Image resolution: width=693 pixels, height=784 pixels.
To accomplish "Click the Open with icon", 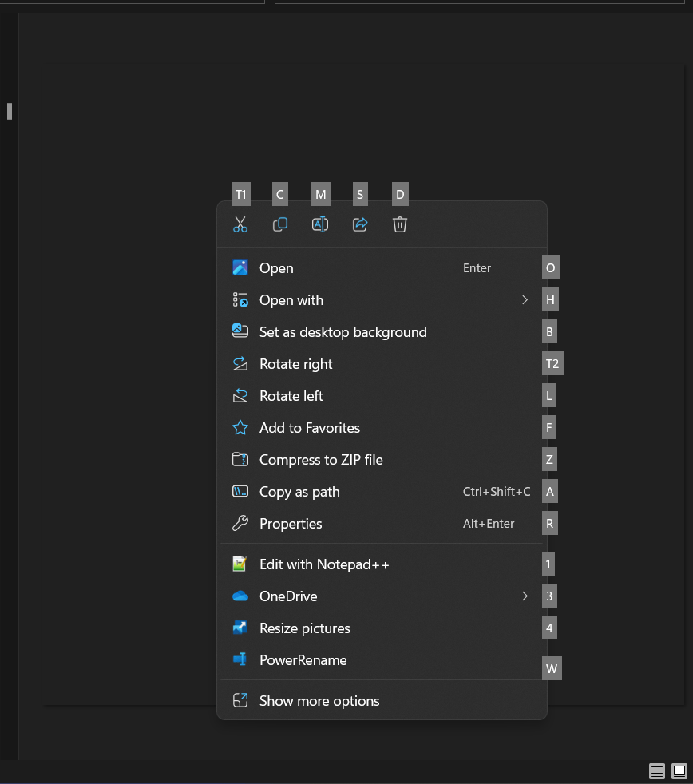I will coord(240,300).
